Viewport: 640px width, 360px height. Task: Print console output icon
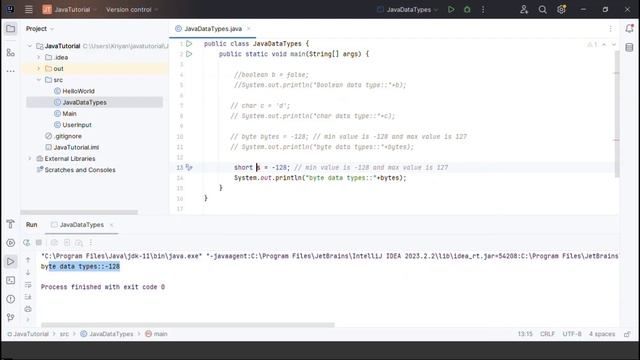(x=28, y=309)
